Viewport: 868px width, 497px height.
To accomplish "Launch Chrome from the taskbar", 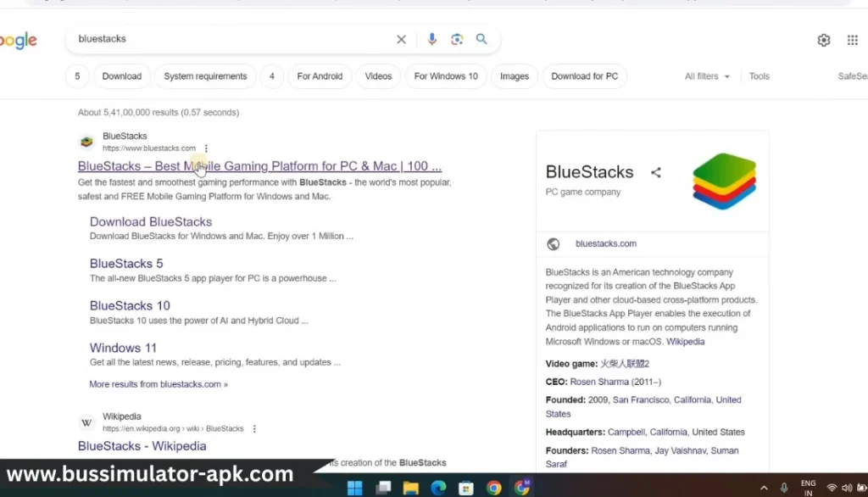I will click(x=492, y=487).
